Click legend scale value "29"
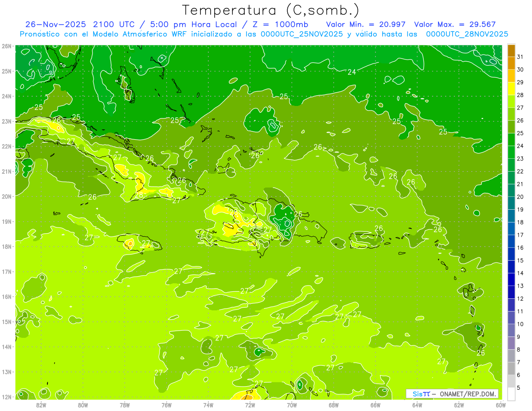Screen dimensions: 532x411 coord(520,82)
